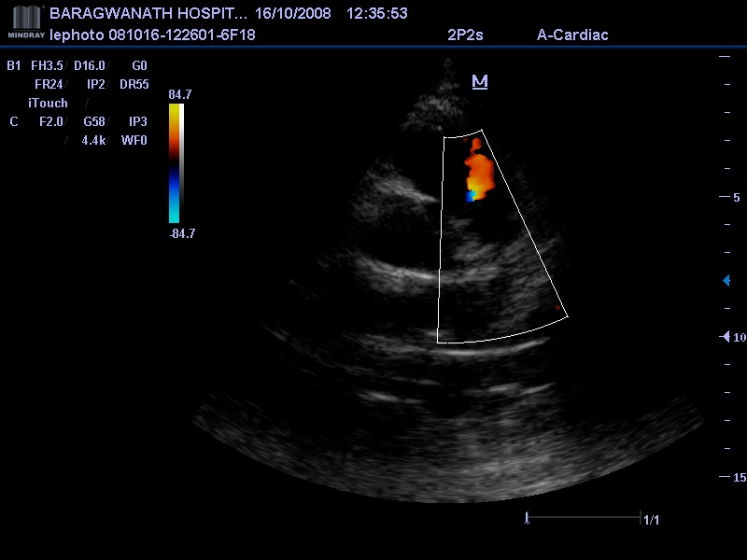Click the F2.0 color frequency value
Viewport: 747px width, 560px height.
pyautogui.click(x=51, y=121)
